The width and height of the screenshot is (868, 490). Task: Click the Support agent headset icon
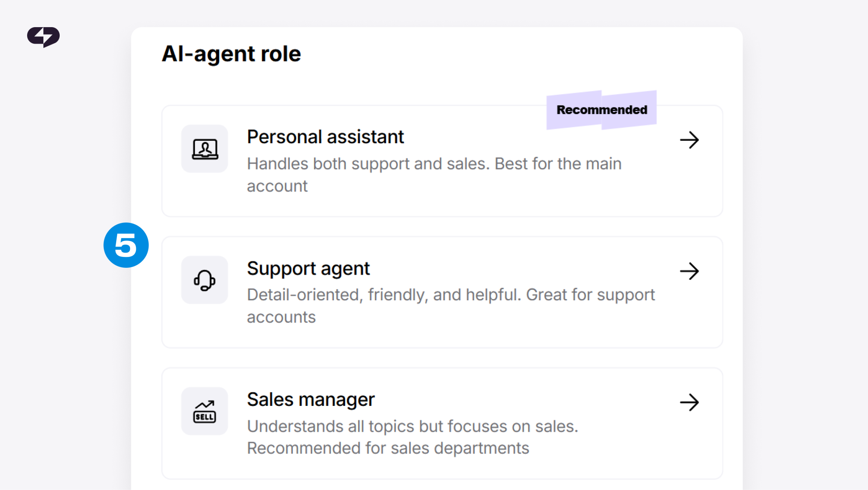point(205,280)
